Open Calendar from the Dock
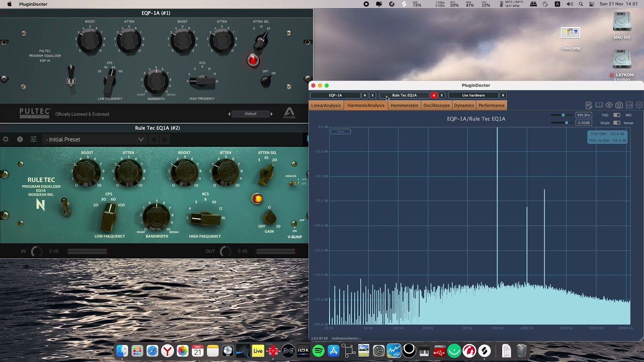644x362 pixels. [x=198, y=350]
